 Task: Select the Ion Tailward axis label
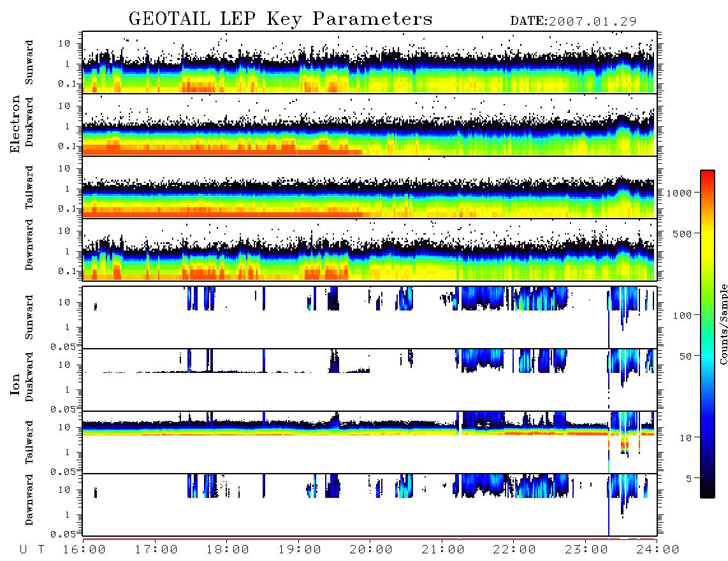(x=29, y=442)
